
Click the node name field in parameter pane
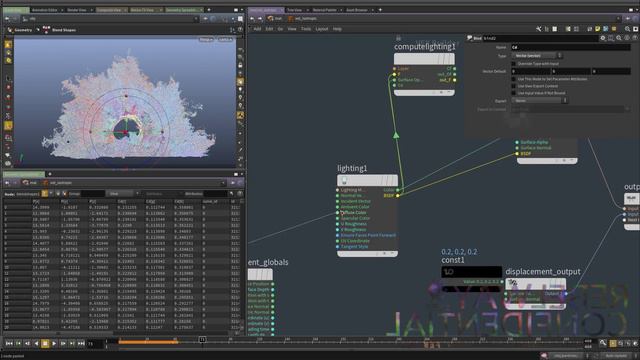(x=540, y=38)
